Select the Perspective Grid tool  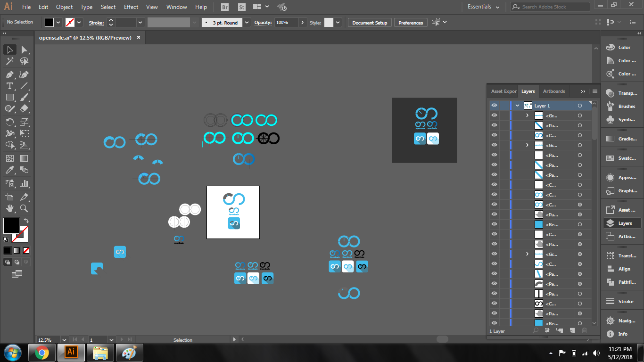[x=24, y=145]
